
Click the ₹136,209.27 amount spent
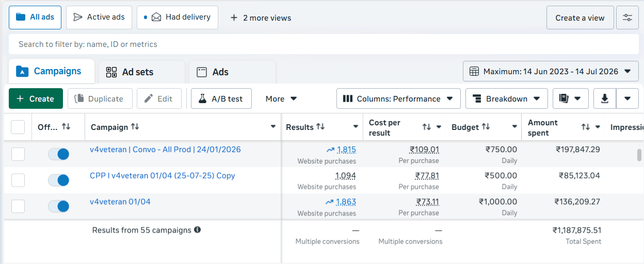[x=577, y=202]
